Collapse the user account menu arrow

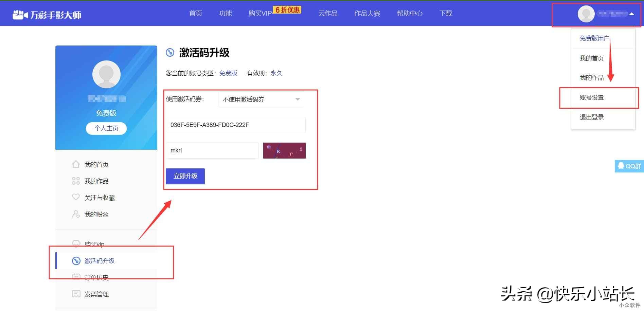coord(631,14)
